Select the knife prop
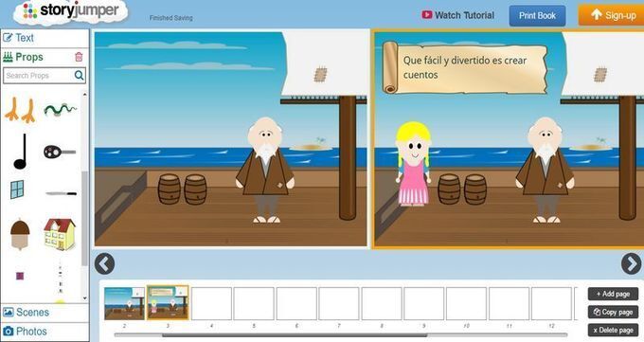The image size is (644, 342). 61,193
